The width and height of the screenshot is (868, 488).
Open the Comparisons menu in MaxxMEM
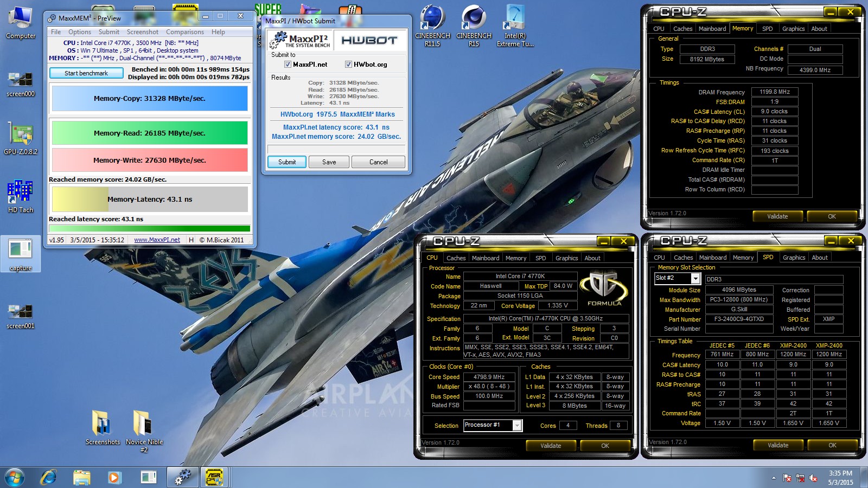[185, 32]
